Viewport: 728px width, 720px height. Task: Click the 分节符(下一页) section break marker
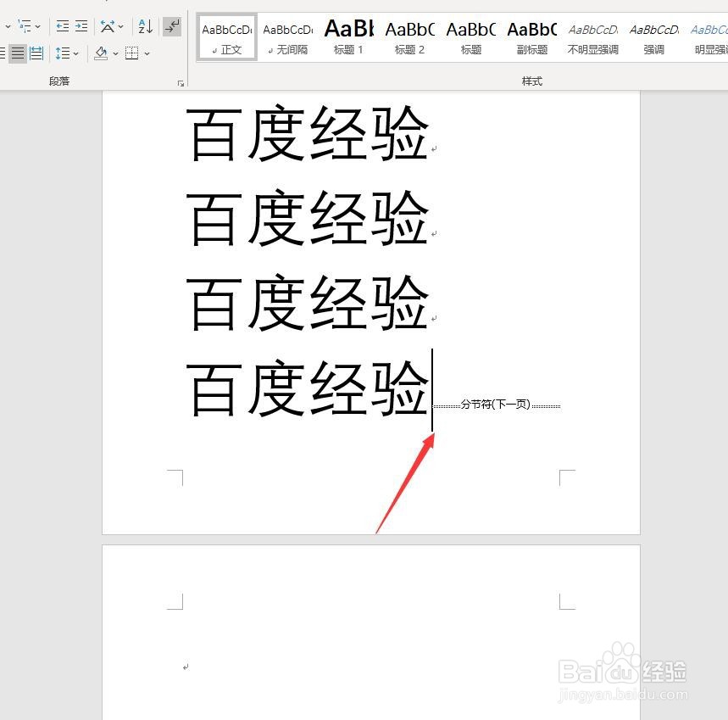tap(497, 405)
